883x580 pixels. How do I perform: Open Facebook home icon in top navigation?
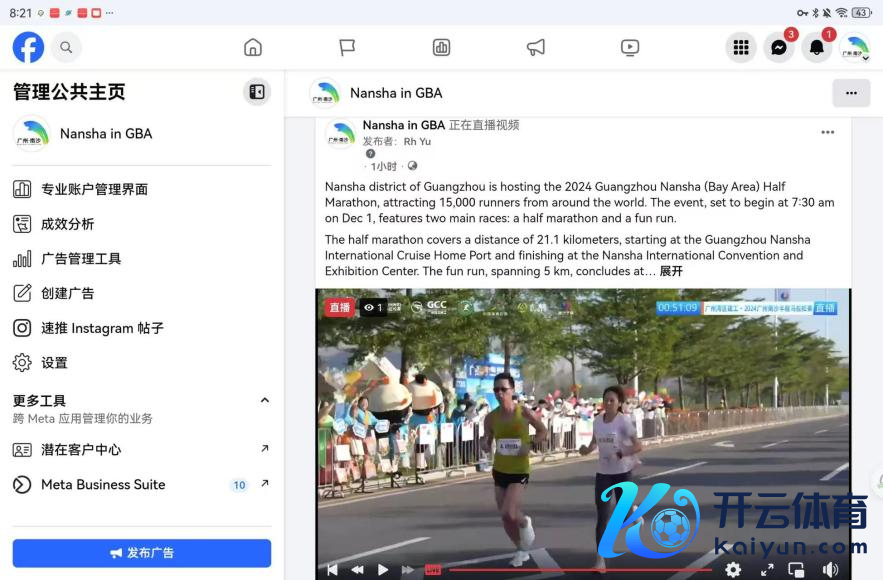(x=253, y=47)
